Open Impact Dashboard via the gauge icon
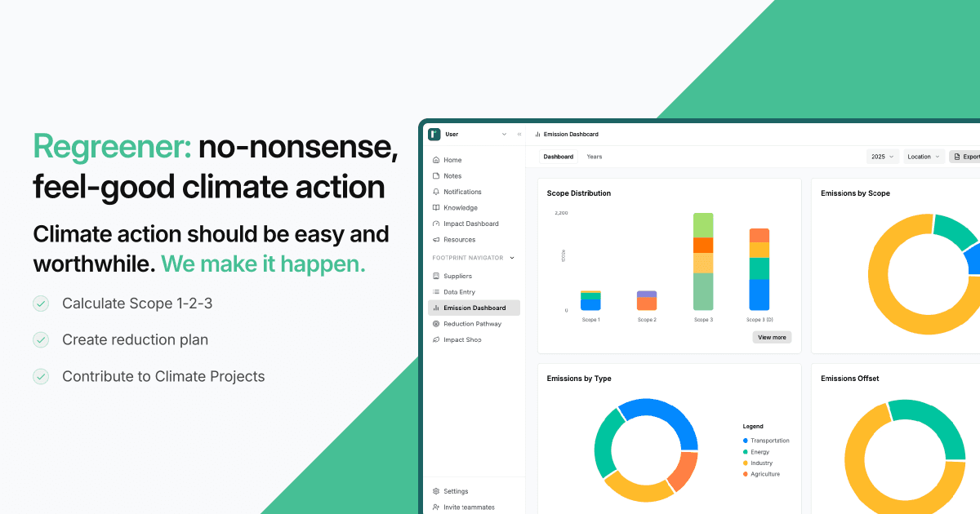Screen dimensions: 980x514 (436, 224)
